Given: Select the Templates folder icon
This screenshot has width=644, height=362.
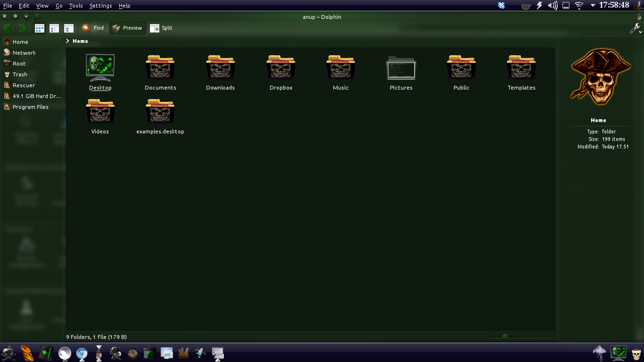Looking at the screenshot, I should coord(521,67).
